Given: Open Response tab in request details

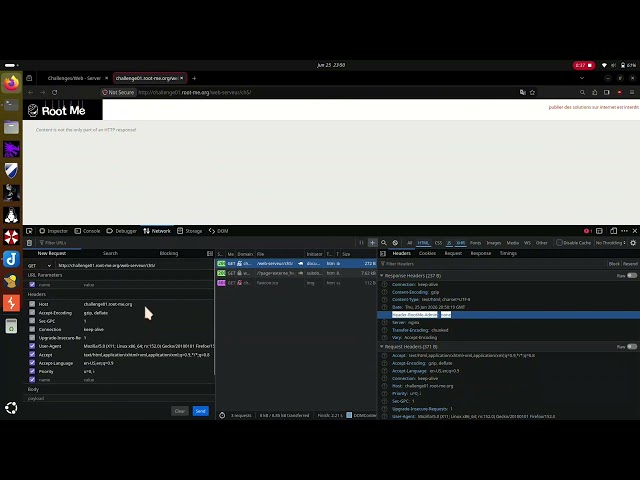Looking at the screenshot, I should click(481, 253).
